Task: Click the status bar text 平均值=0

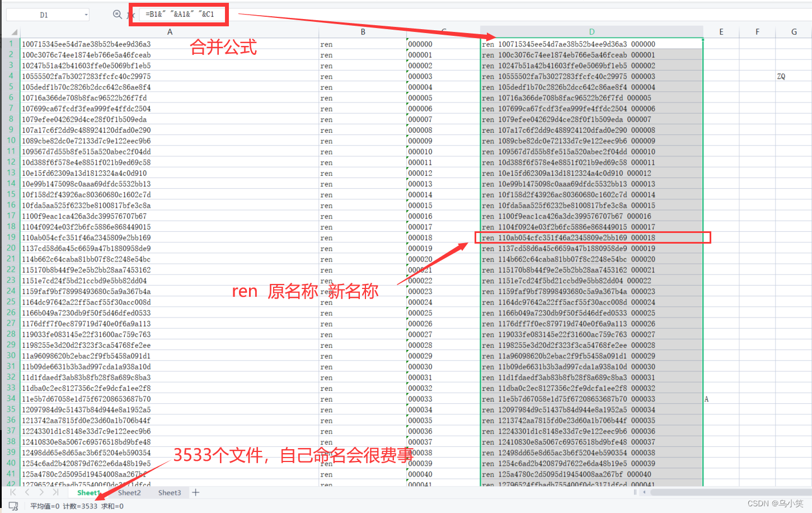Action: click(45, 506)
